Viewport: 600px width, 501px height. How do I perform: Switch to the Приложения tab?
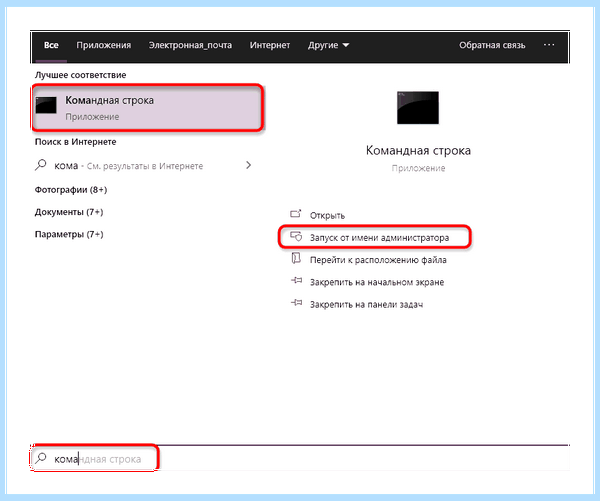pos(104,45)
